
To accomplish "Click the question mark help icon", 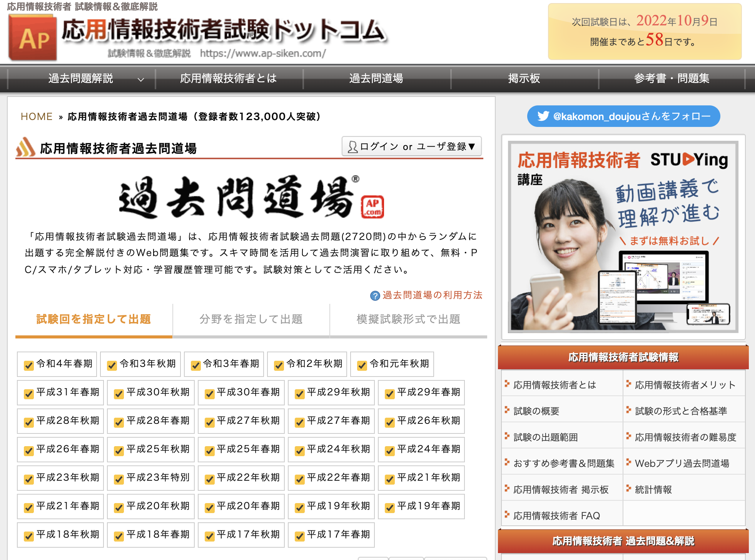I will pos(375,296).
